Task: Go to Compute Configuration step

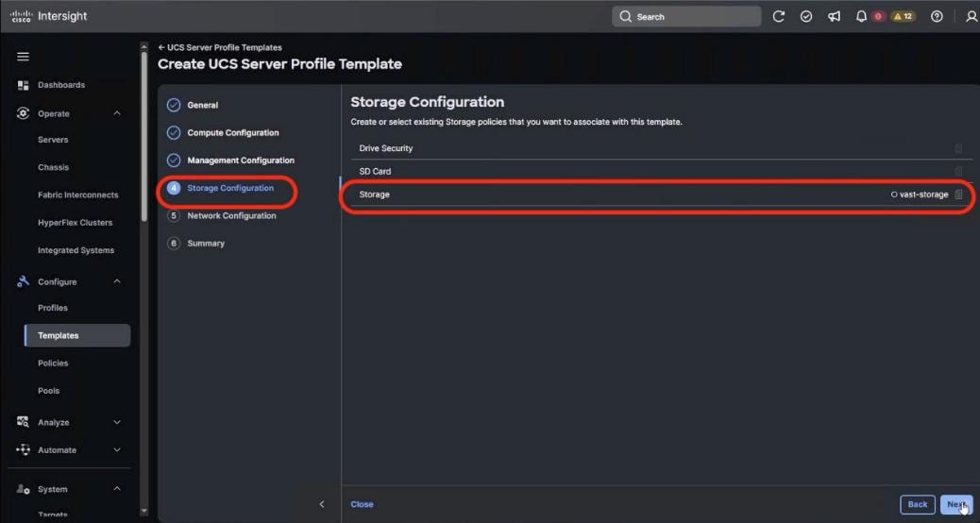Action: (233, 132)
